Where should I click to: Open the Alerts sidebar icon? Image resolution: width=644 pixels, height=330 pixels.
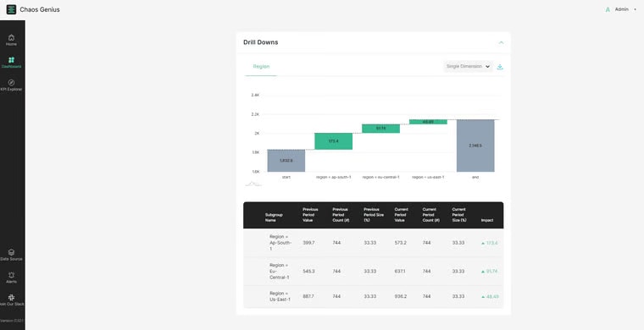[11, 275]
